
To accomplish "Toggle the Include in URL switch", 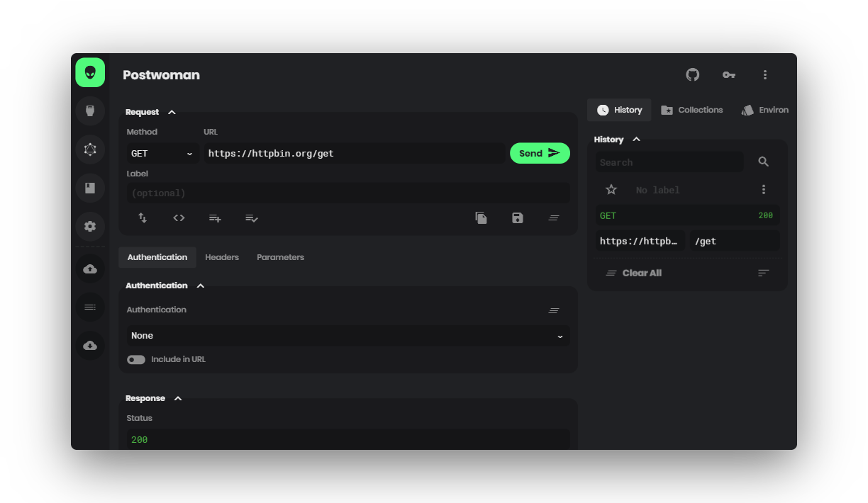I will coord(135,359).
